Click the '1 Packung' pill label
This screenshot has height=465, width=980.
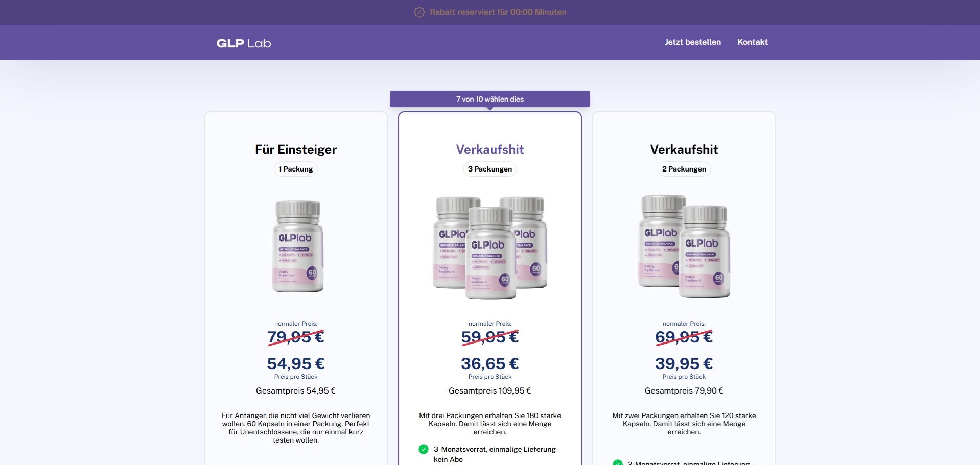pyautogui.click(x=296, y=169)
